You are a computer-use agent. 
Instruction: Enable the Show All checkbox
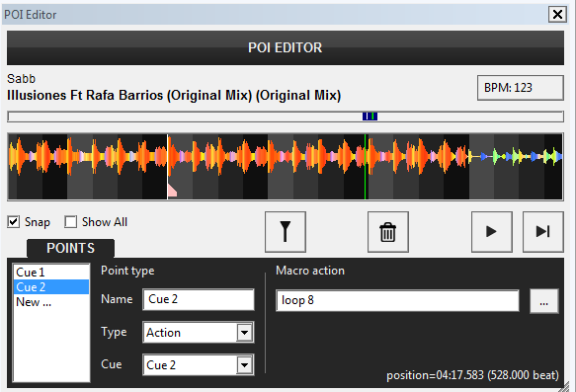click(x=70, y=222)
